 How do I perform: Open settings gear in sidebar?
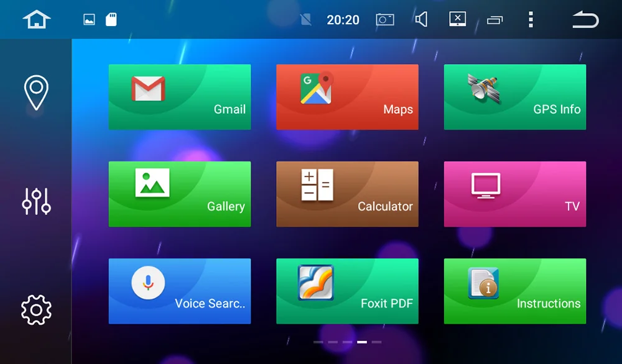pos(36,310)
